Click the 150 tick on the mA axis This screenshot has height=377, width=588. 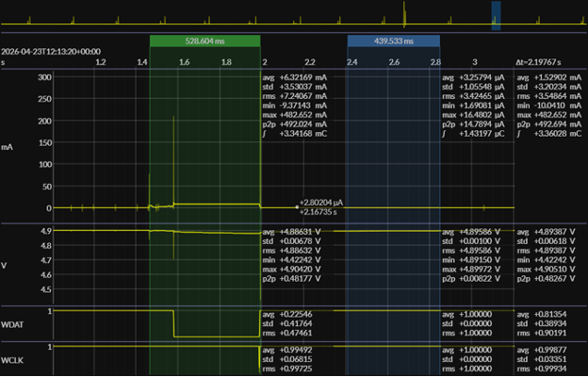coord(44,142)
